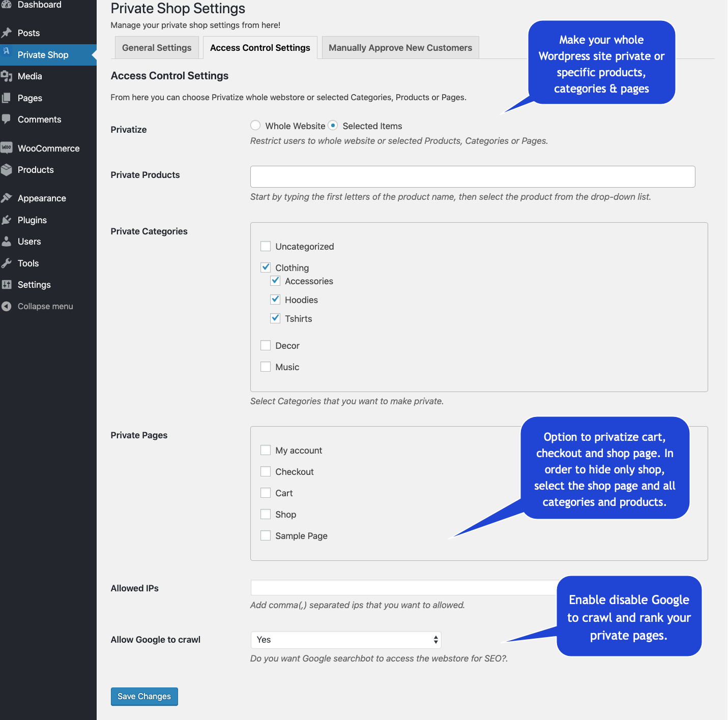Open the Allow Google to crawl dropdown
Image resolution: width=728 pixels, height=720 pixels.
(x=346, y=640)
